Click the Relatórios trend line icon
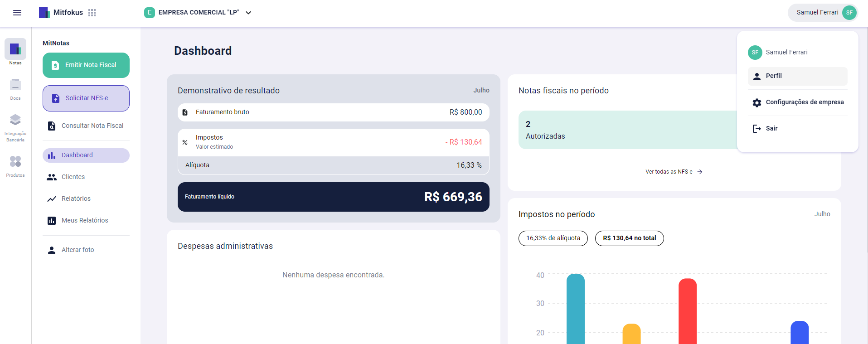 click(x=52, y=199)
